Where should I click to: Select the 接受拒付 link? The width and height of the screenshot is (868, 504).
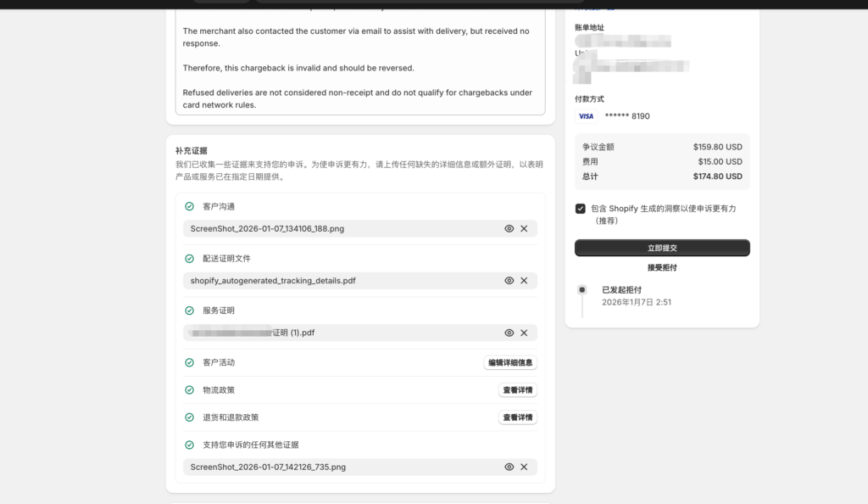tap(662, 267)
